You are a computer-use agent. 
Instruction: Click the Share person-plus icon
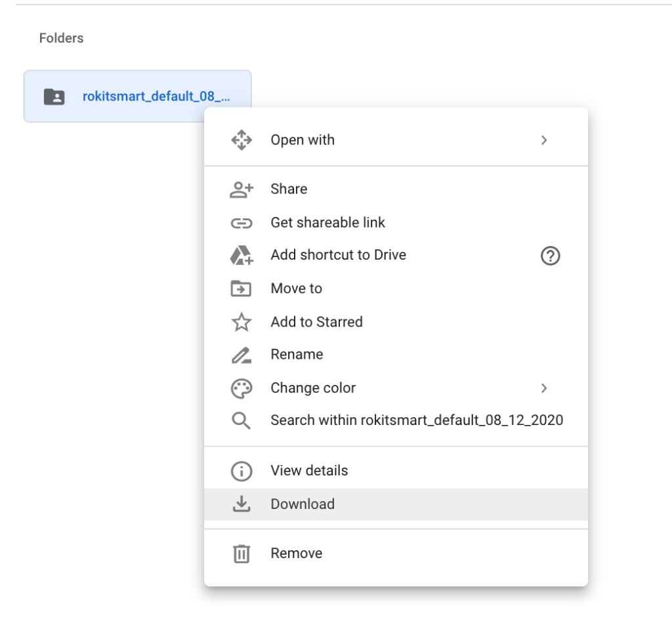241,190
